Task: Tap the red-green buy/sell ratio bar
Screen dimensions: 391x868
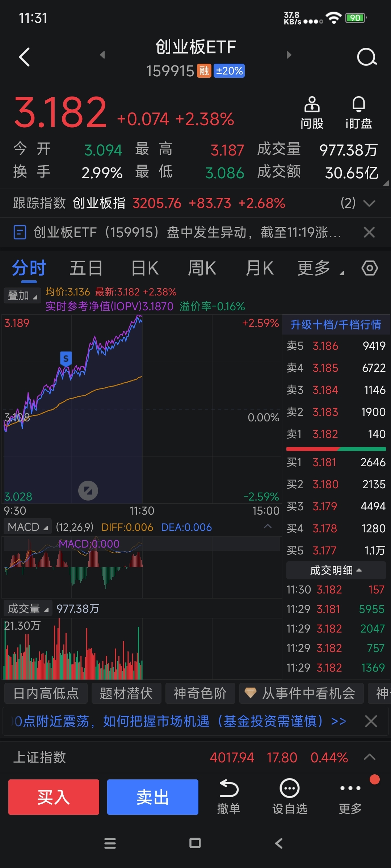Action: click(x=336, y=449)
